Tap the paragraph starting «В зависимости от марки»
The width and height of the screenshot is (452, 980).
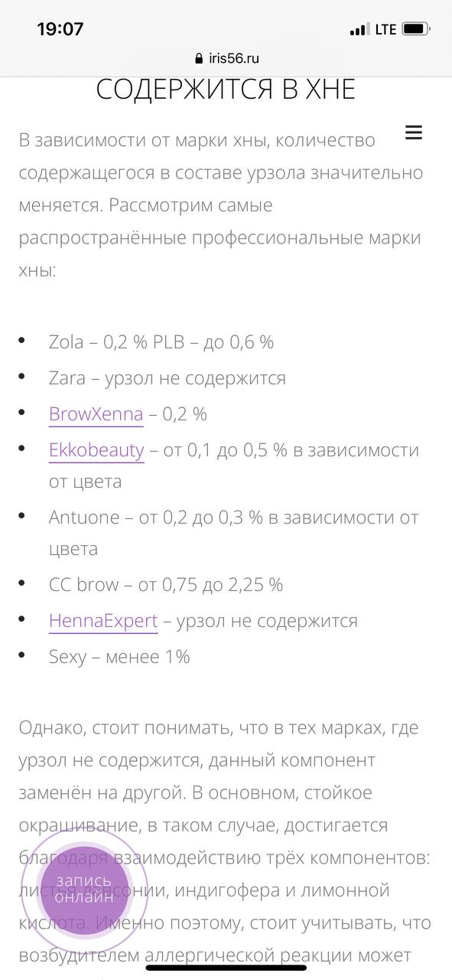(221, 205)
